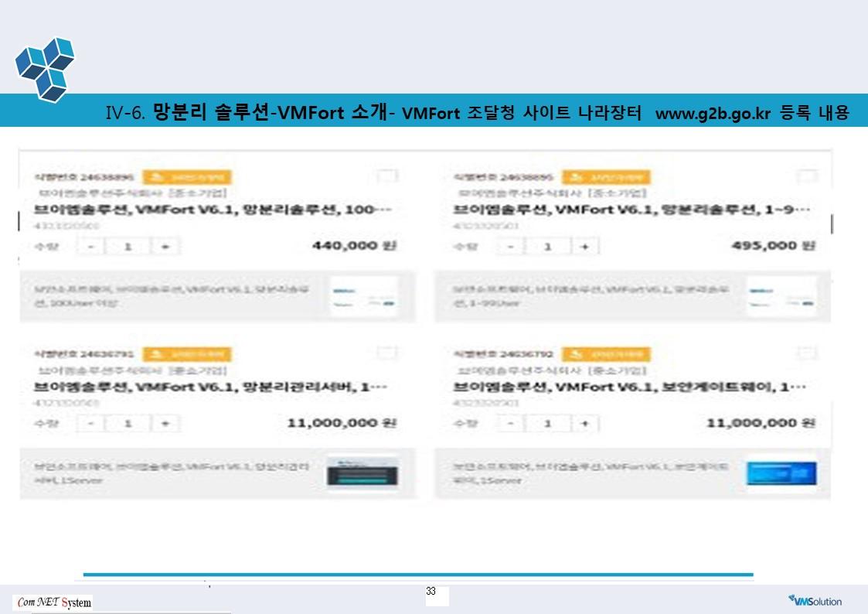Click the page number "33"

(431, 592)
